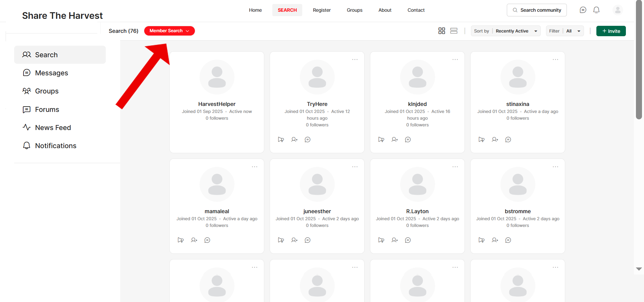
Task: Open News Feed in the sidebar
Action: point(53,128)
